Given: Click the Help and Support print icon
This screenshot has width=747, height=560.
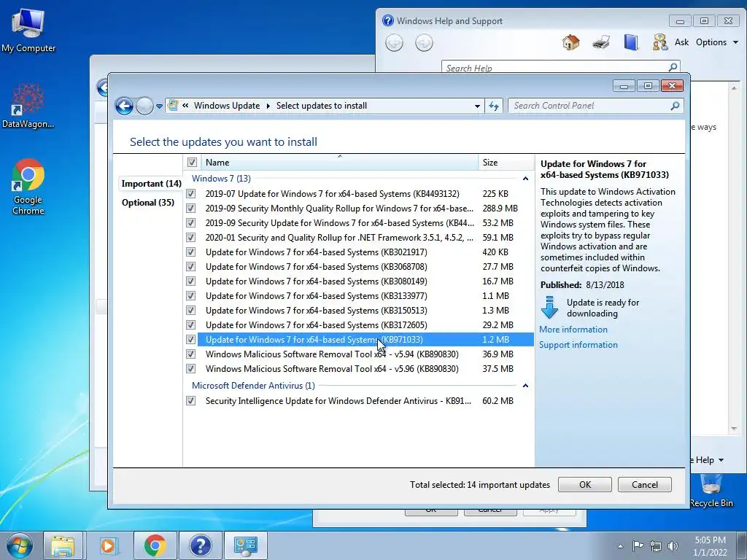Looking at the screenshot, I should tap(601, 42).
